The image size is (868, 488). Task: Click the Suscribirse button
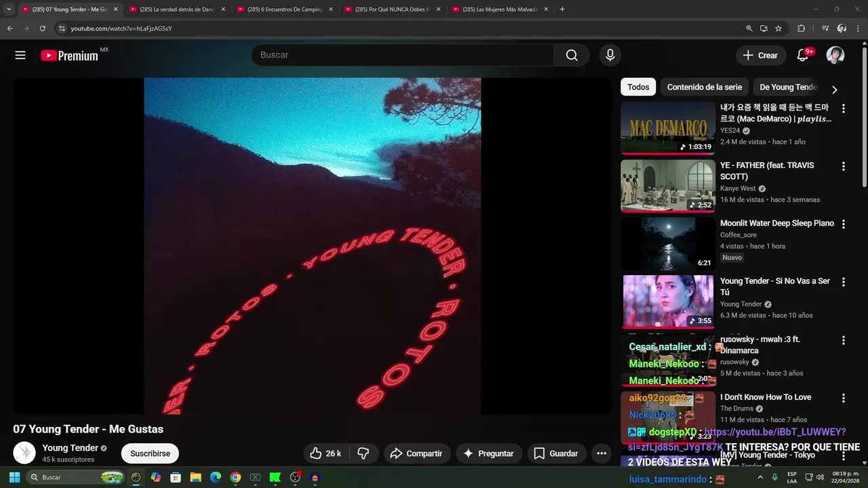(x=150, y=453)
